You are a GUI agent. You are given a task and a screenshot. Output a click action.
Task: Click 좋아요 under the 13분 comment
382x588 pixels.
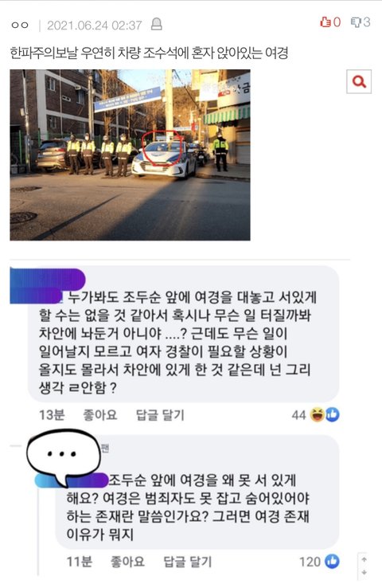pyautogui.click(x=100, y=415)
